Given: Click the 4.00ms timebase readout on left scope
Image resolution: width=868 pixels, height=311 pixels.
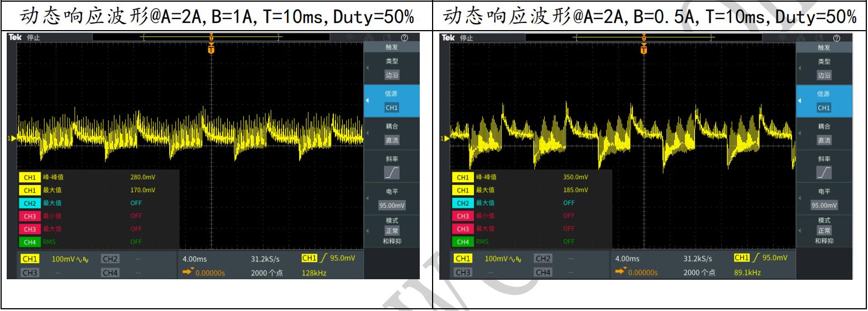Looking at the screenshot, I should [x=194, y=259].
